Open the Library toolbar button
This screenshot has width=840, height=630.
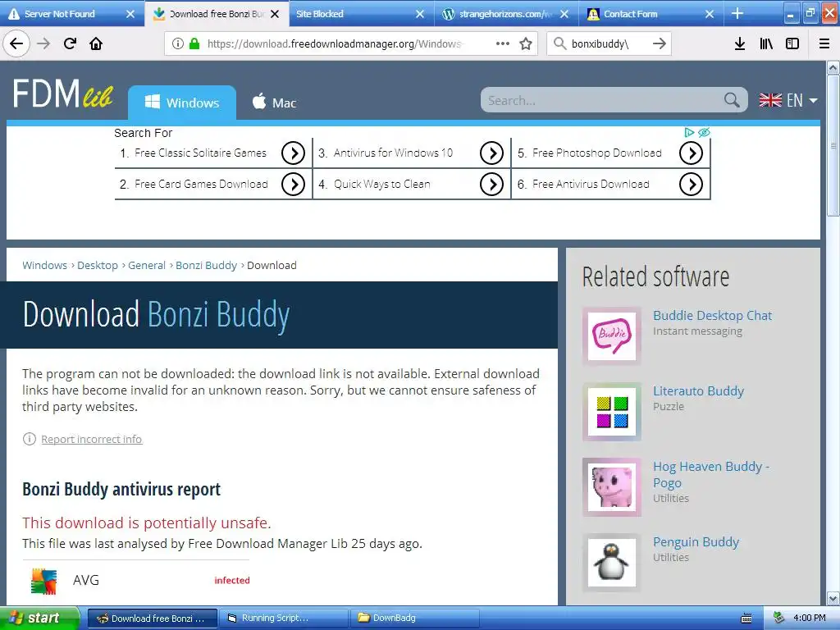pos(766,43)
